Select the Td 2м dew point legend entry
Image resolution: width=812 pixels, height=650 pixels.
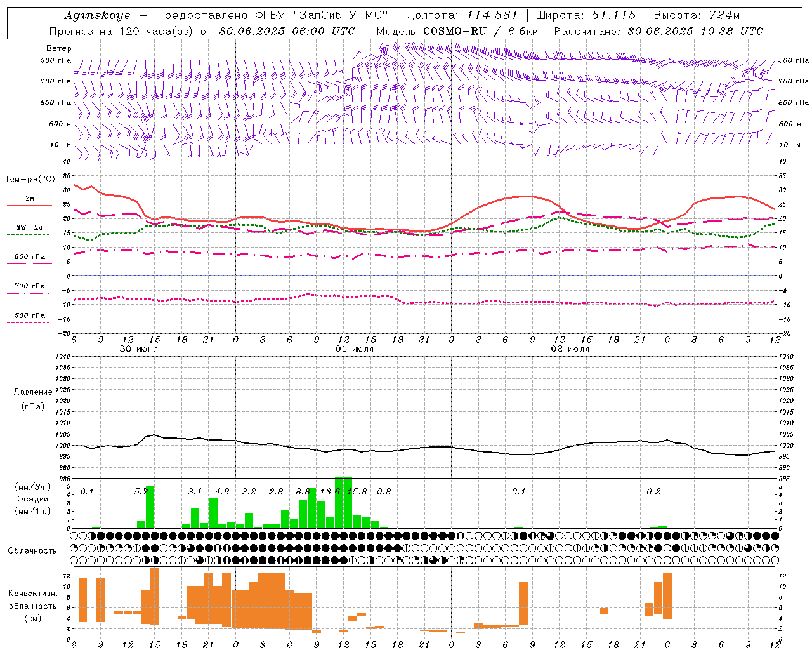point(30,227)
